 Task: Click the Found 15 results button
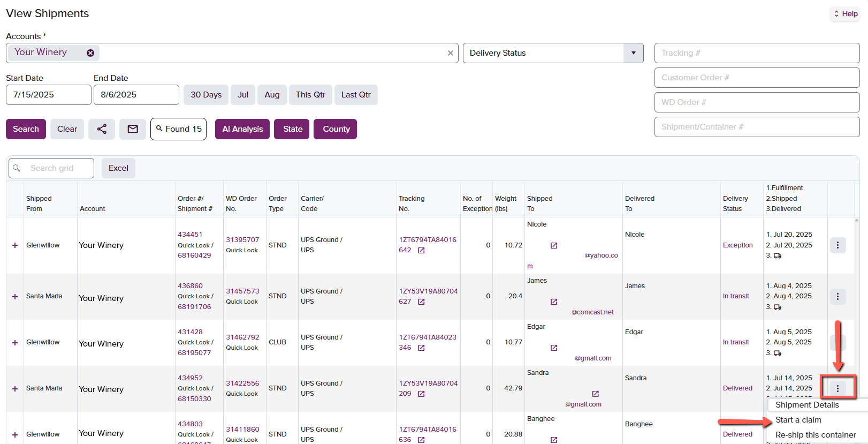click(x=178, y=129)
